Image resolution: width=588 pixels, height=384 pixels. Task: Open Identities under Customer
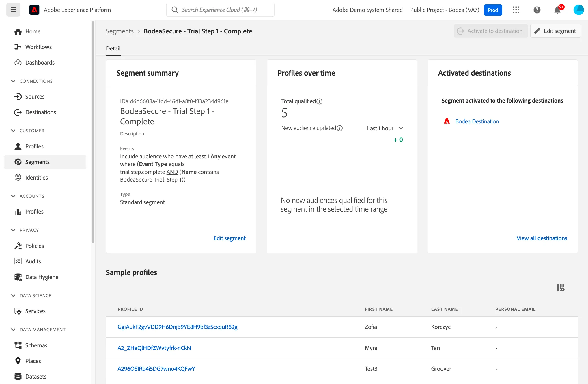point(45,178)
